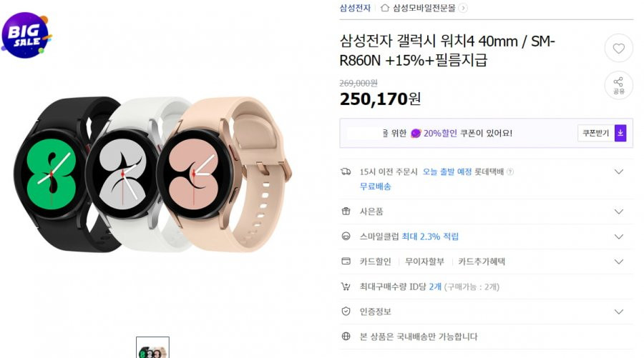Click the delivery truck icon
The width and height of the screenshot is (644, 358).
[346, 171]
